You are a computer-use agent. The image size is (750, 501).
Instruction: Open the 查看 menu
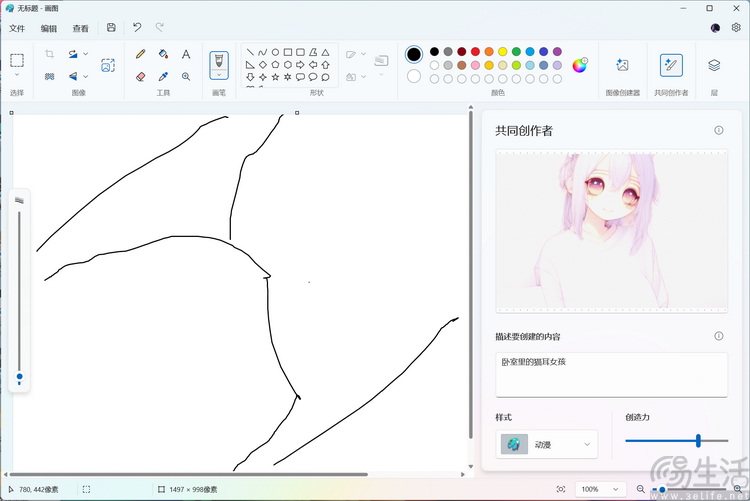click(80, 28)
